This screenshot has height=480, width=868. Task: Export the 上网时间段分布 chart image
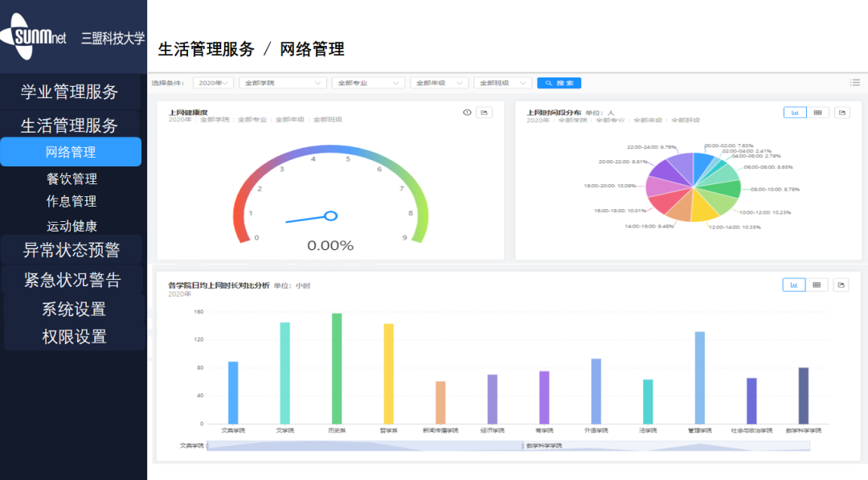coord(840,113)
